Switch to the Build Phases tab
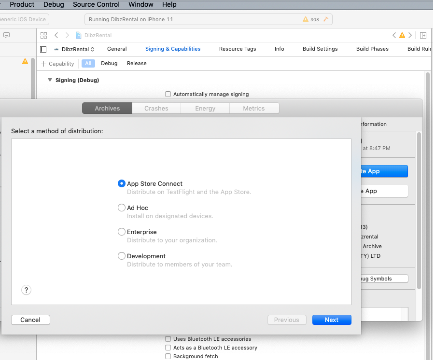Image resolution: width=433 pixels, height=360 pixels. pyautogui.click(x=372, y=49)
